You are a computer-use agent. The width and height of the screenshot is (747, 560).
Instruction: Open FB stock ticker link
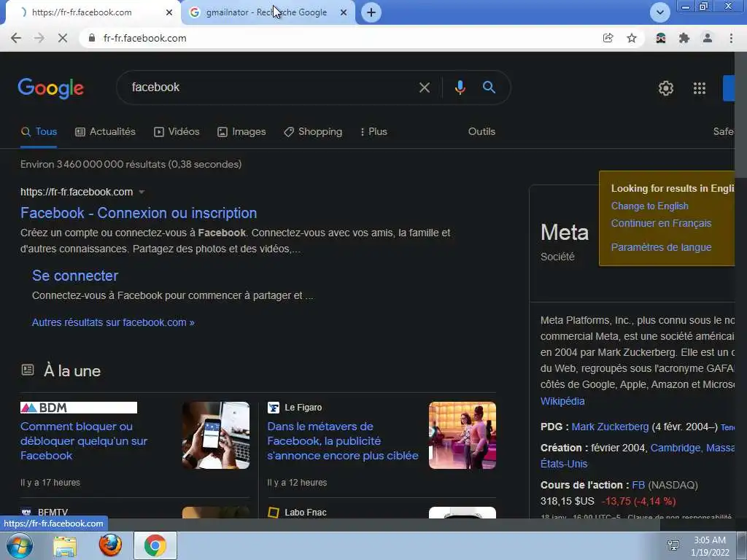[x=638, y=485]
